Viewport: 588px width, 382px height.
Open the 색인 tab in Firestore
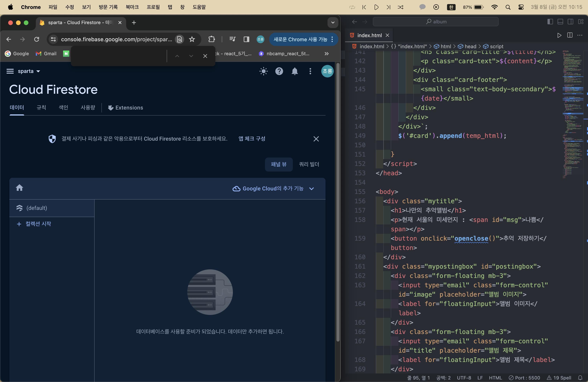point(63,108)
